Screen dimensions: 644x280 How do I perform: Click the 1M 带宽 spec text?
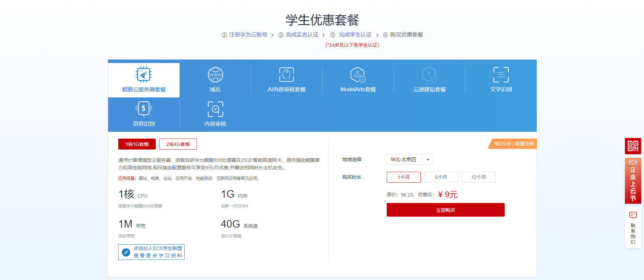click(132, 224)
